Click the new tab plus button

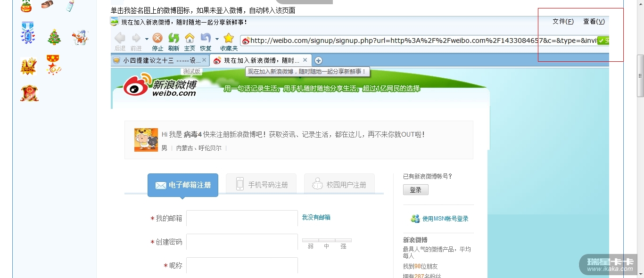click(318, 60)
